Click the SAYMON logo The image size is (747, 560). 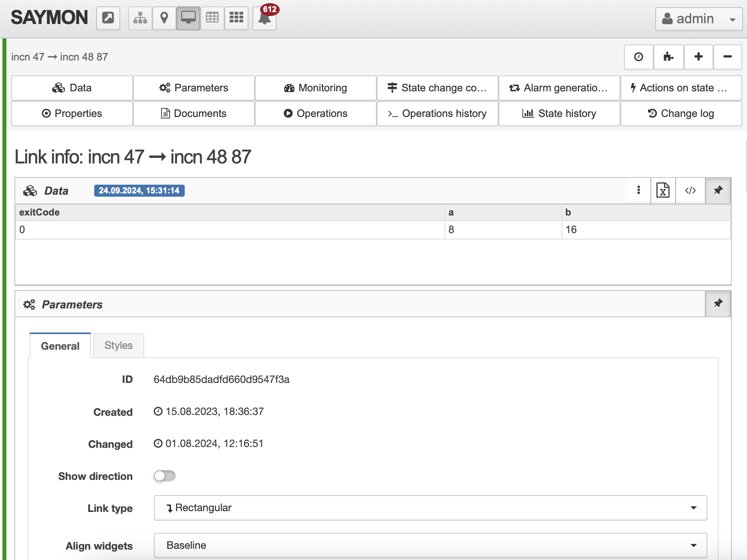pyautogui.click(x=49, y=18)
